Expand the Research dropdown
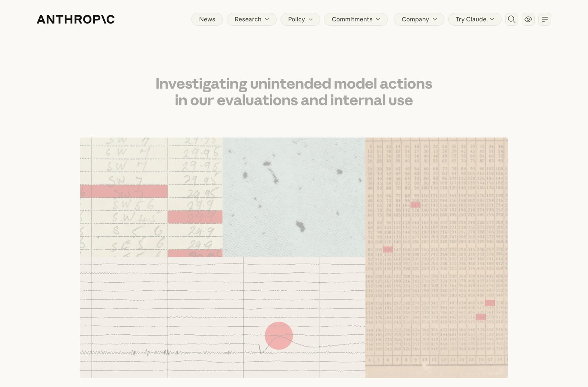 click(x=252, y=19)
